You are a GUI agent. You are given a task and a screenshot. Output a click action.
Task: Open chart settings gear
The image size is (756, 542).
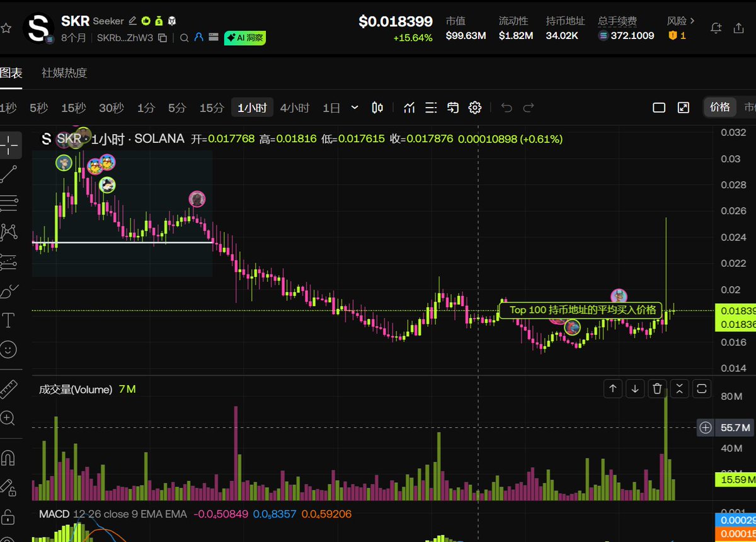coord(475,108)
